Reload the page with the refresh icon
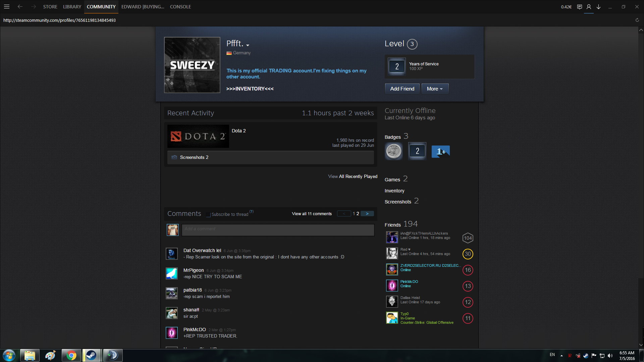Viewport: 644px width, 362px height. point(637,20)
